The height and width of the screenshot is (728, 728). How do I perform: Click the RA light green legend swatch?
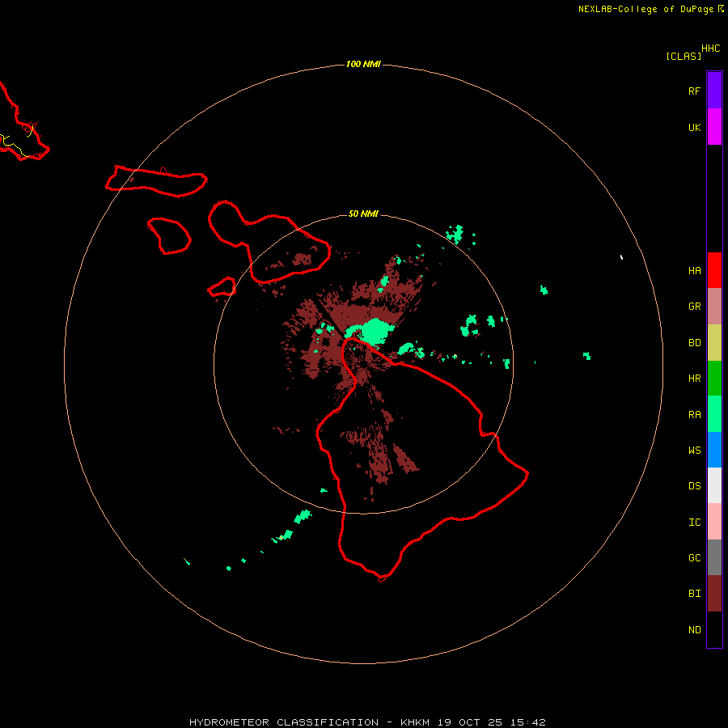tap(714, 414)
